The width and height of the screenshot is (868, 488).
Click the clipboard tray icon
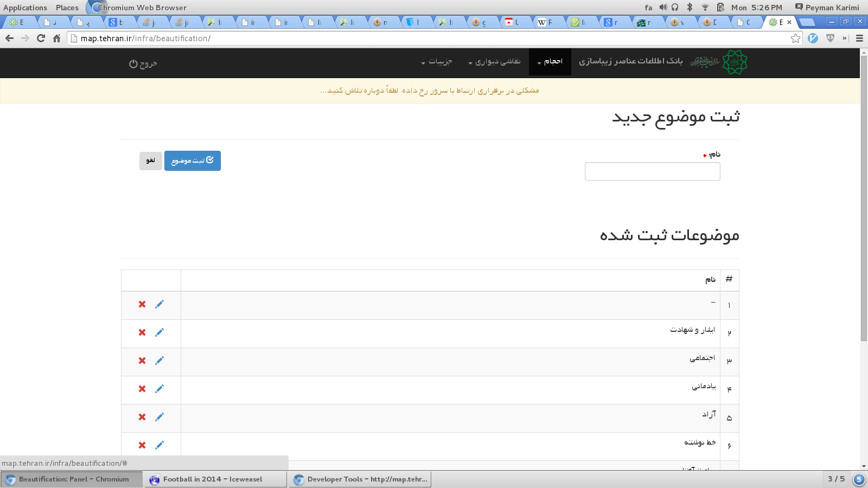point(720,7)
